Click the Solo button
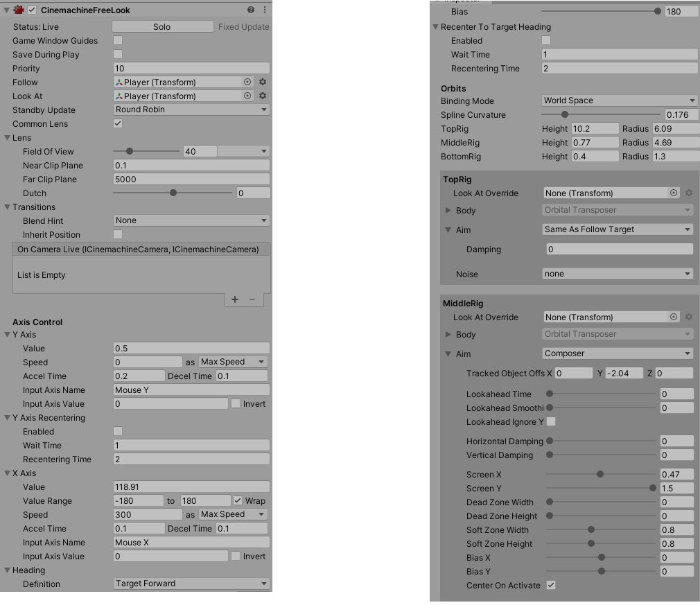 coord(161,26)
